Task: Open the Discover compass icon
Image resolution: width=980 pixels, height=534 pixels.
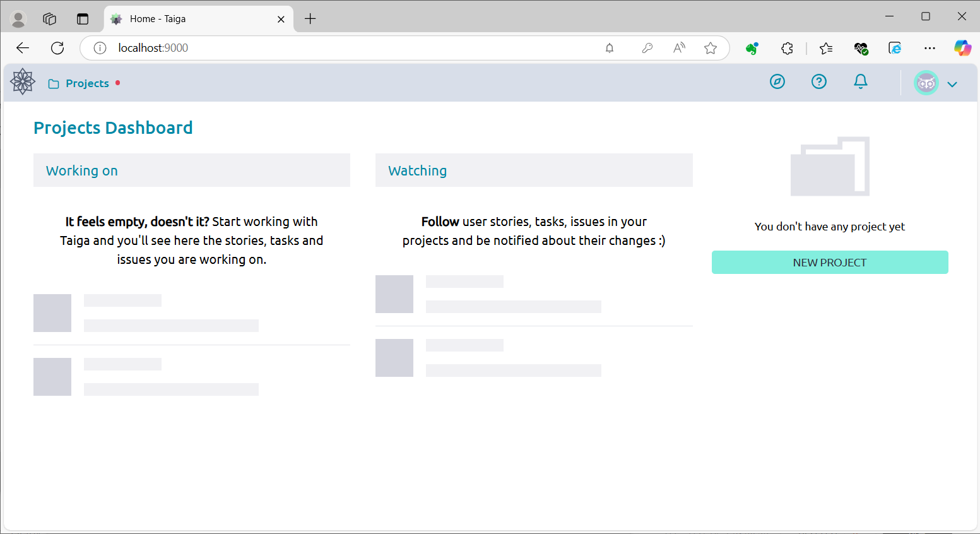Action: pos(777,81)
